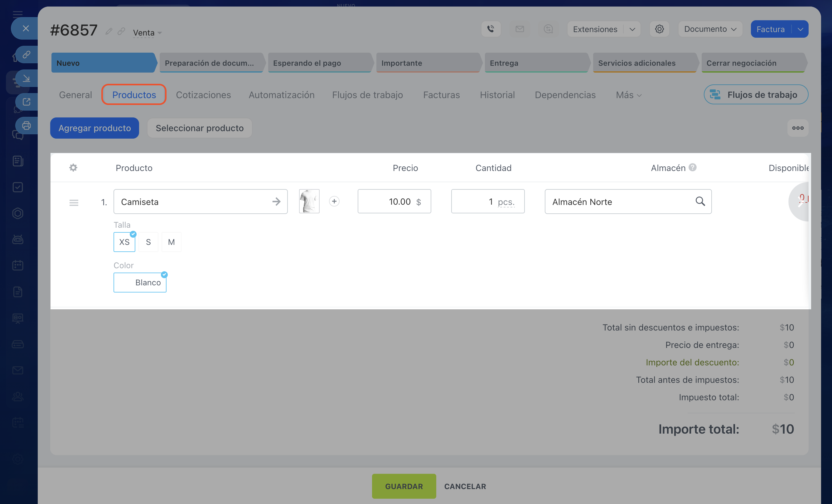
Task: Open the Historial tab
Action: (497, 95)
